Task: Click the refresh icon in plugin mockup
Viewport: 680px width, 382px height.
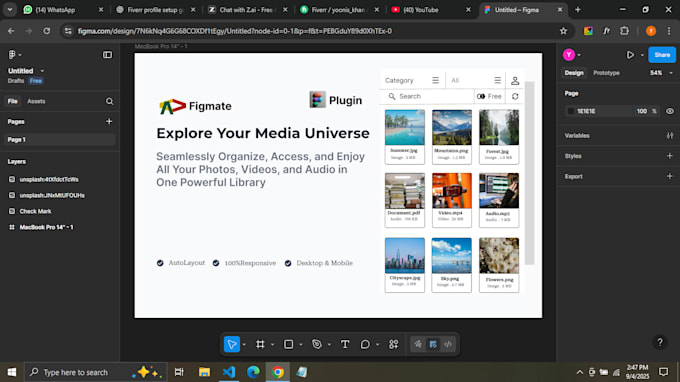Action: 515,96
